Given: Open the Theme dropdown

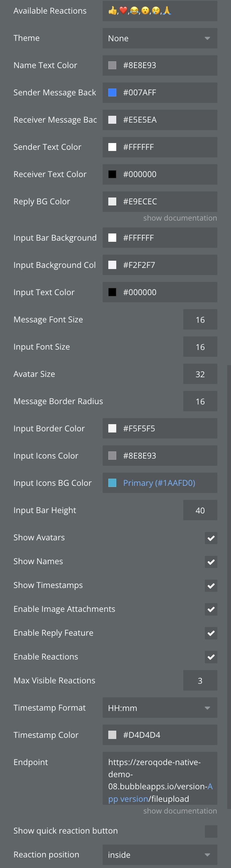Looking at the screenshot, I should [x=160, y=38].
